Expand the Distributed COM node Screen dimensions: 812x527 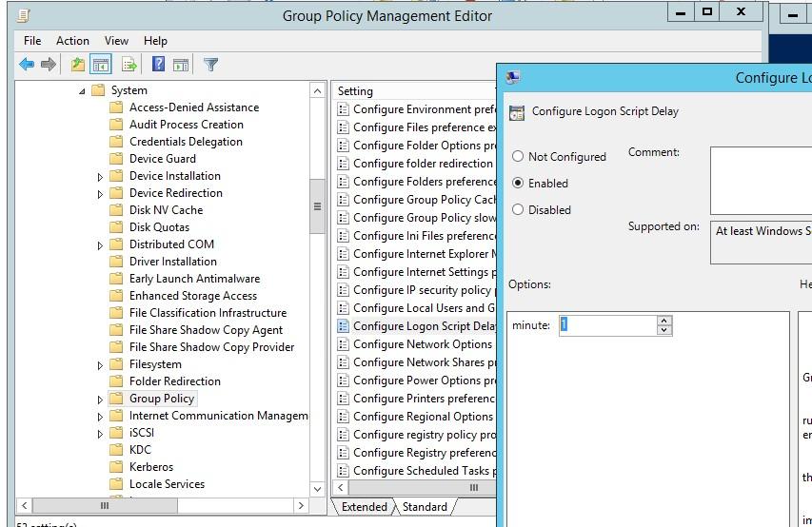click(101, 245)
